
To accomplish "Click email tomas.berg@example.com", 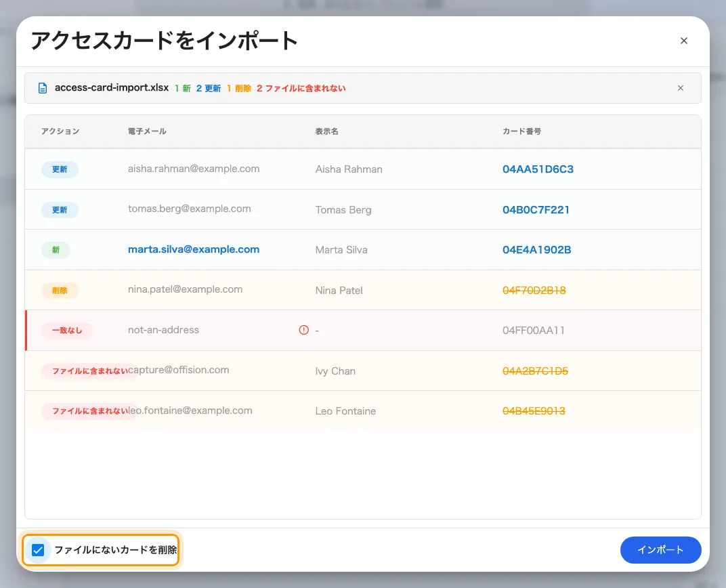I will tap(190, 209).
